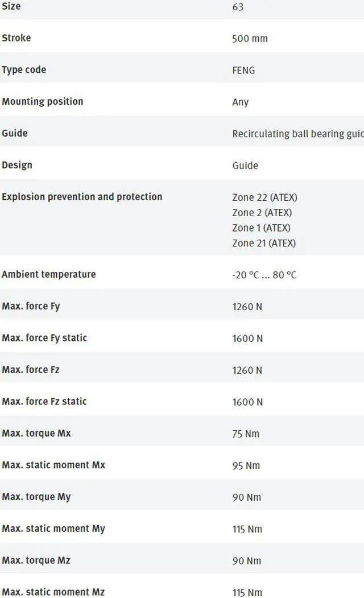The image size is (364, 598).
Task: Click the Max. static moment Mz label
Action: pos(53,592)
